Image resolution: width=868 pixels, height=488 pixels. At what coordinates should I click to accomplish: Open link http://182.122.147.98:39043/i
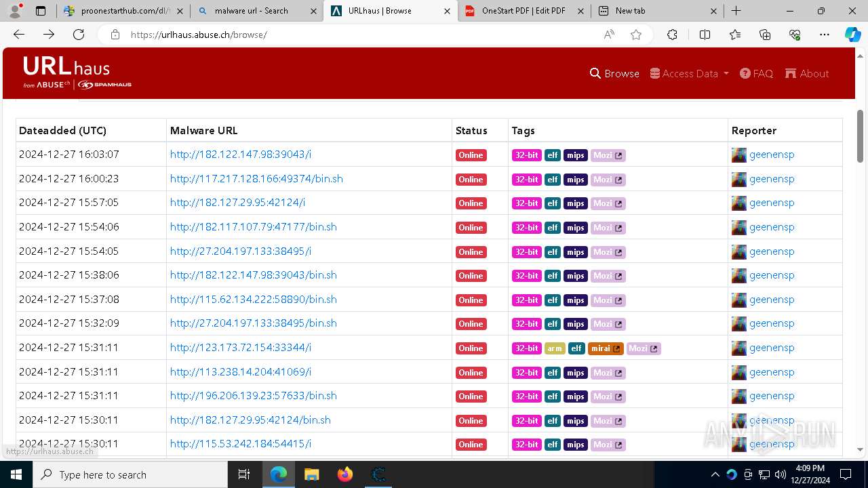(241, 155)
